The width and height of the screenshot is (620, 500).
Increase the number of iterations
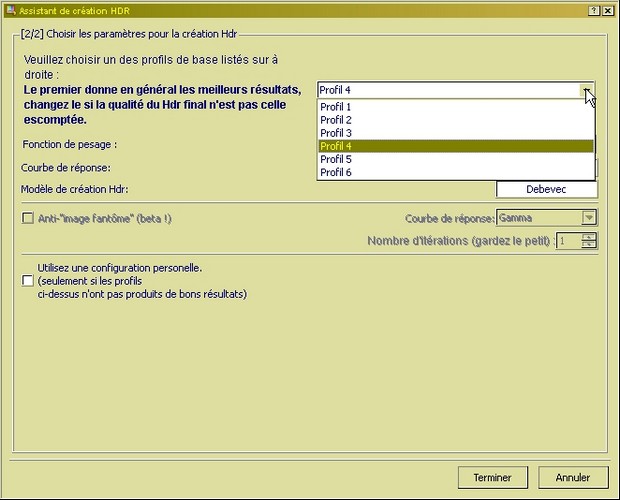coord(589,237)
